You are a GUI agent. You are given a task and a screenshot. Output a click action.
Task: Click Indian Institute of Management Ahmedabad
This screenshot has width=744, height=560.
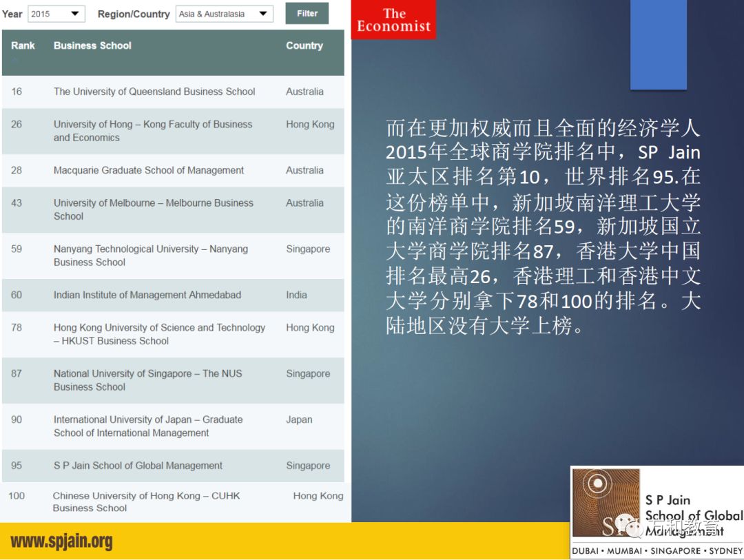tap(147, 295)
